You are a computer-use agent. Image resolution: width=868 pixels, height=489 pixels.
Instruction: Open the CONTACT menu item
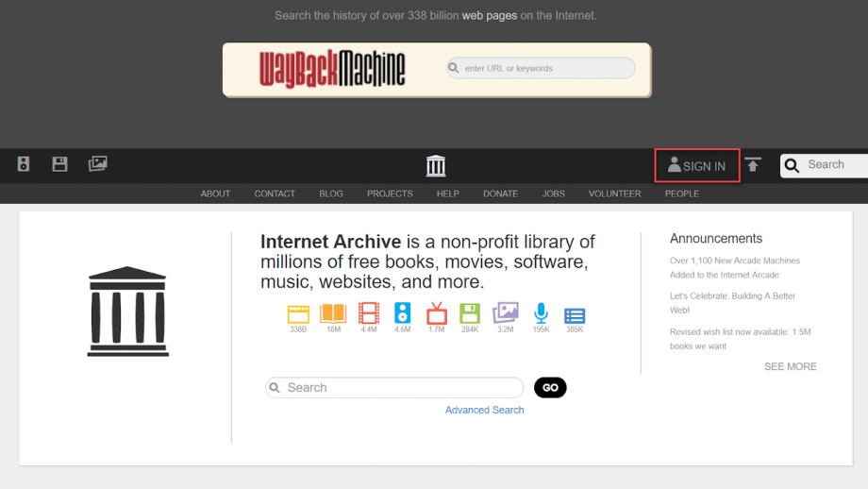pyautogui.click(x=275, y=194)
